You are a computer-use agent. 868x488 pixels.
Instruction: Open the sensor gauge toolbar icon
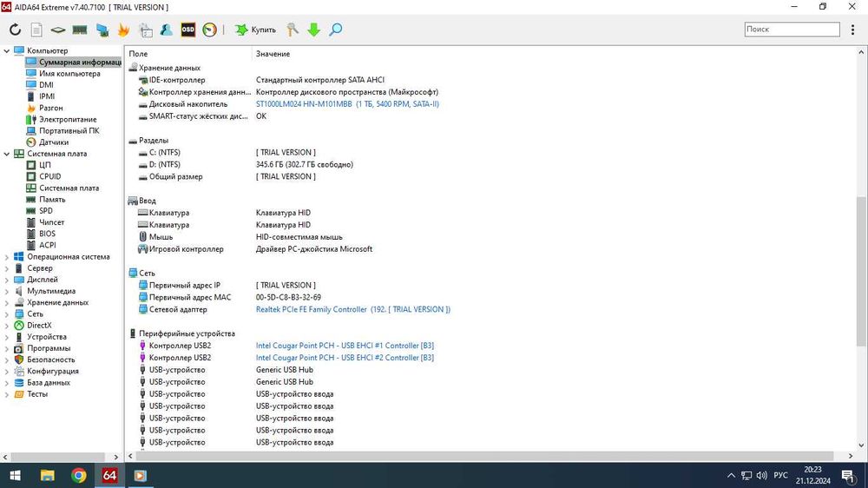point(210,30)
